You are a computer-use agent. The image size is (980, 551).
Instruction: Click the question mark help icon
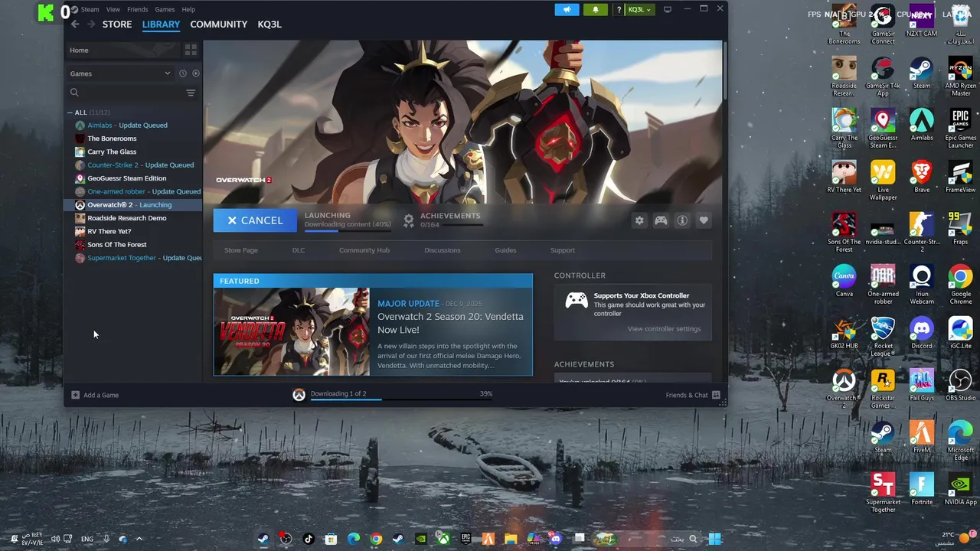point(619,9)
